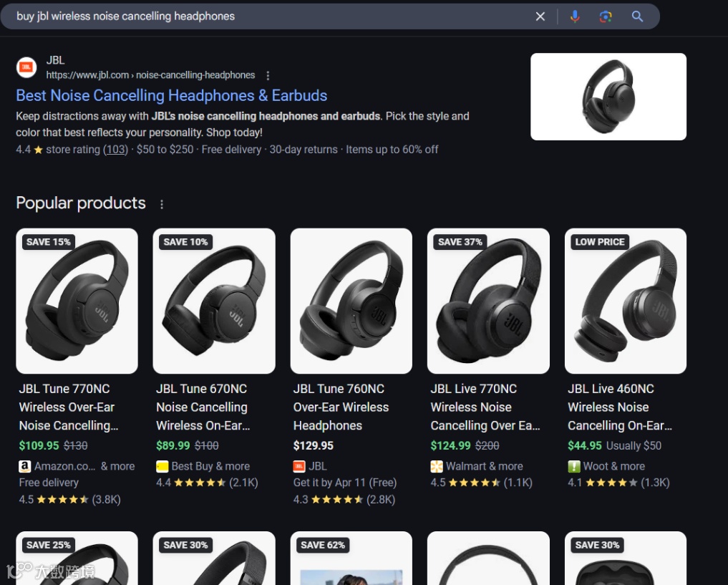Open JBL Live 770NC Wireless Noise title

click(485, 407)
